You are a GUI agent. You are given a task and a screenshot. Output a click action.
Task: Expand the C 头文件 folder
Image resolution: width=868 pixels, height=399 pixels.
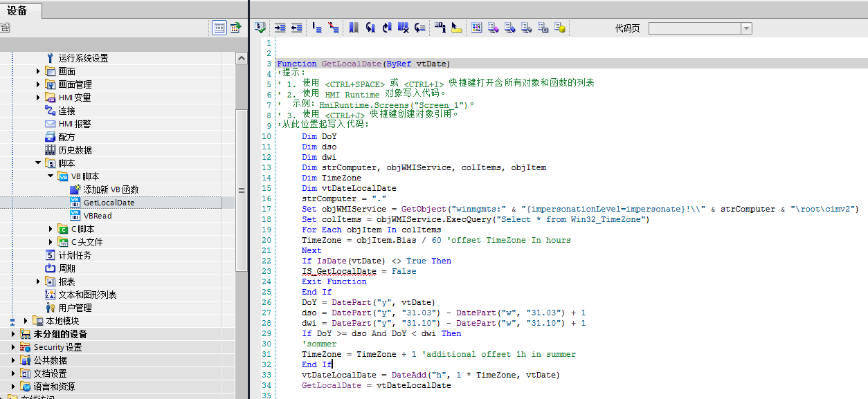(x=51, y=242)
